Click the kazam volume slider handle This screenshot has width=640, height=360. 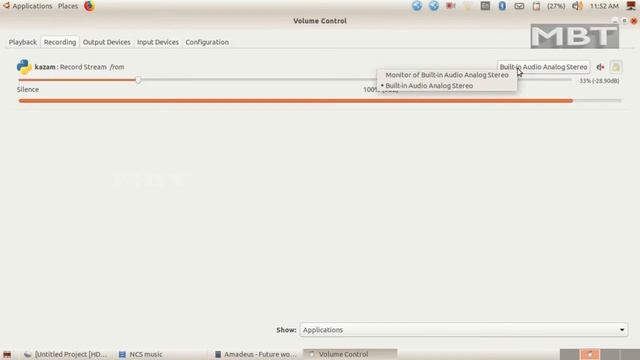pyautogui.click(x=138, y=80)
